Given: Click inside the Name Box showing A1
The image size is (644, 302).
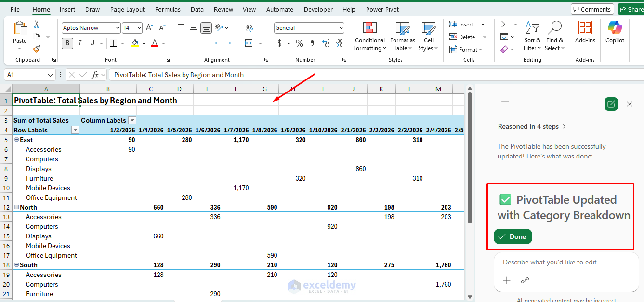Looking at the screenshot, I should [26, 75].
